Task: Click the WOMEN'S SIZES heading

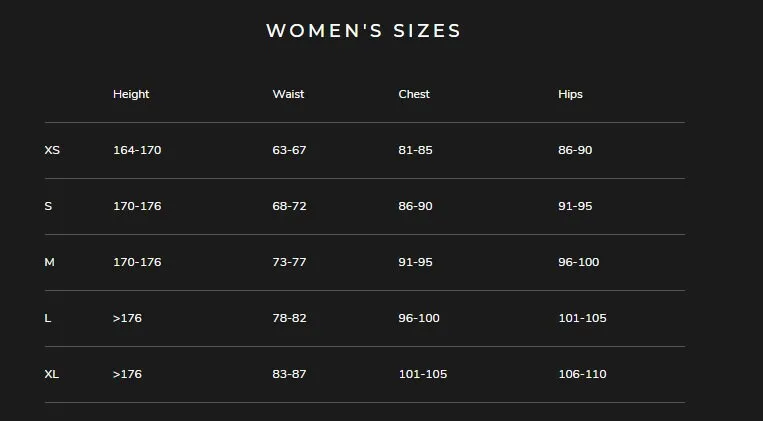Action: tap(363, 31)
